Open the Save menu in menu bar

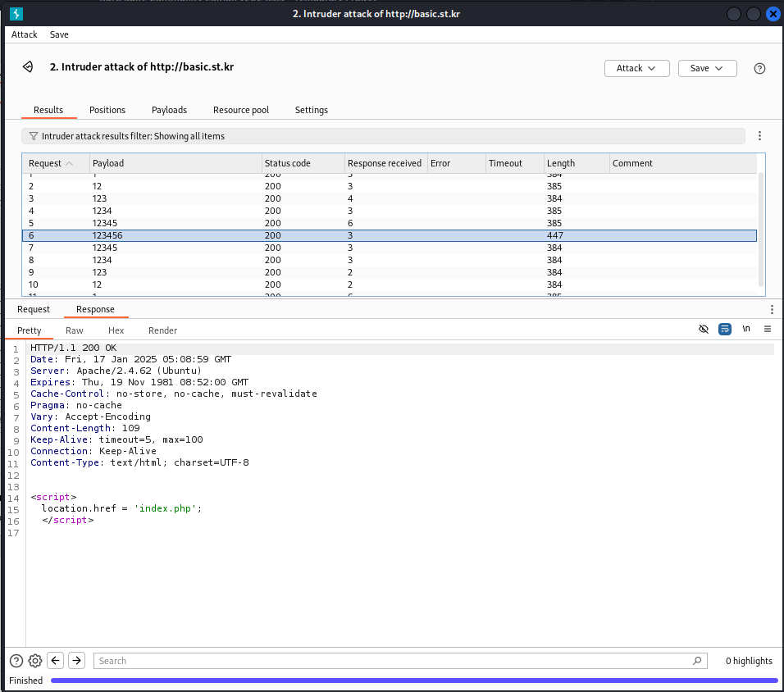(x=59, y=34)
